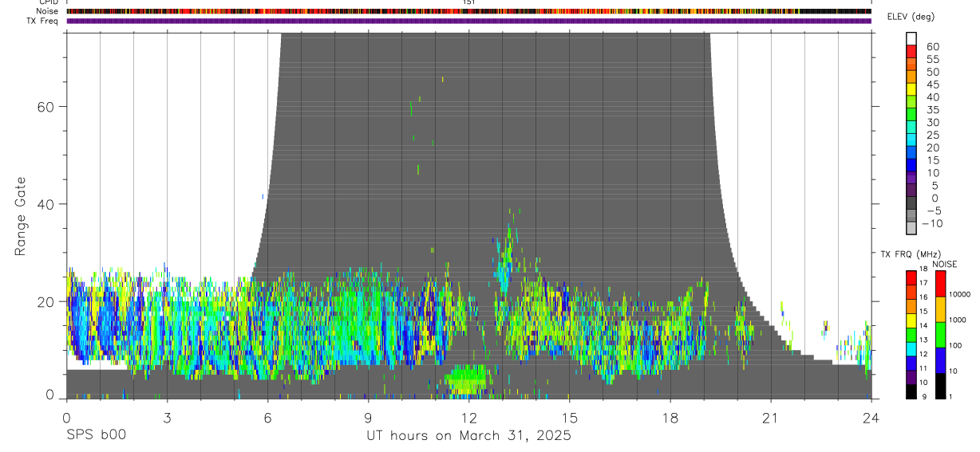This screenshot has width=980, height=452.
Task: Select the 'SPS b00' station label
Action: 95,435
